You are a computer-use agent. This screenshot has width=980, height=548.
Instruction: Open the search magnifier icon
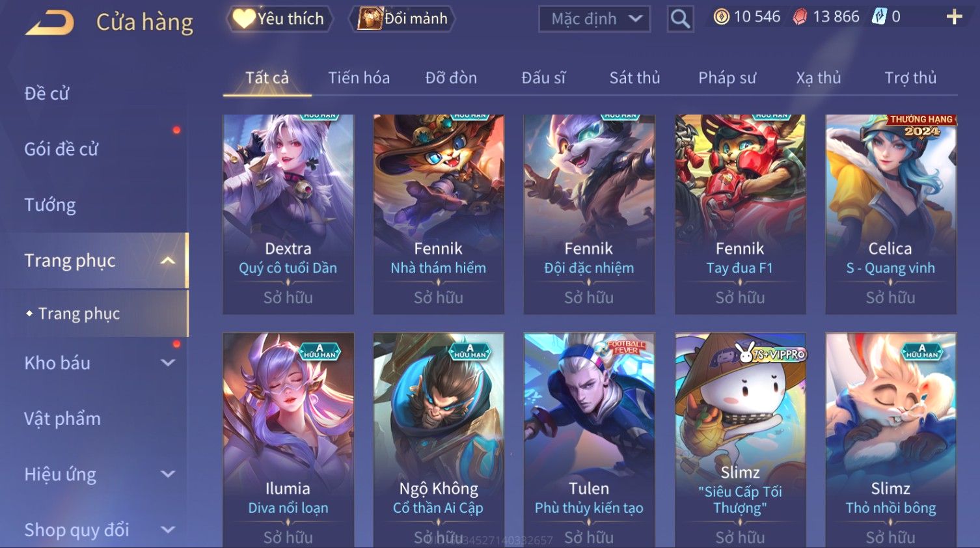(x=680, y=19)
